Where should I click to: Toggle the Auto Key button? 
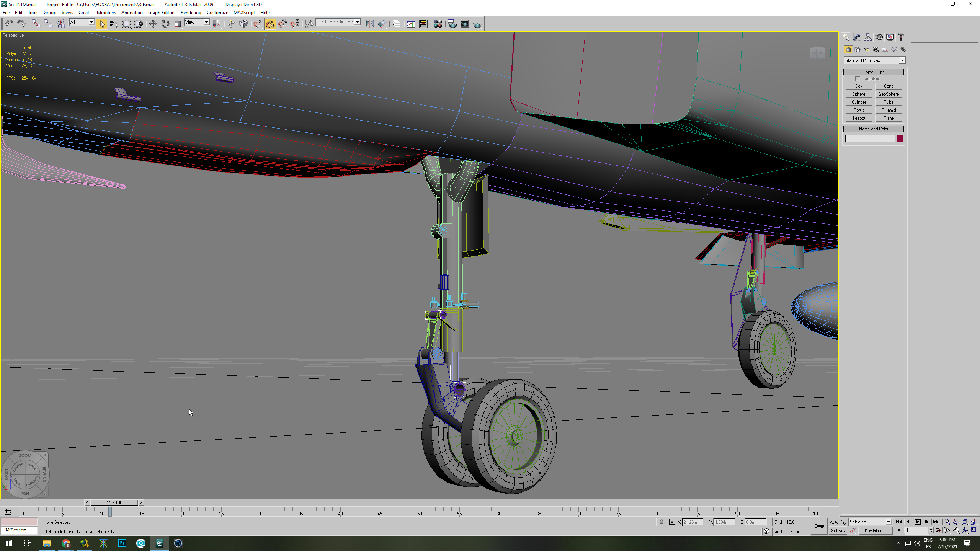[838, 522]
